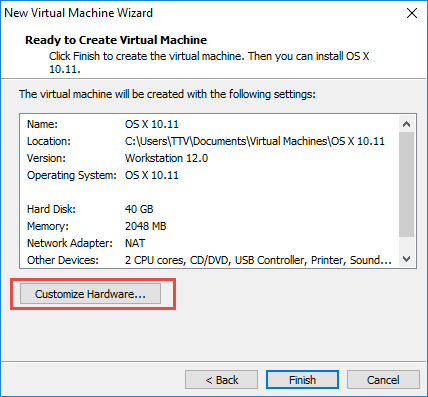Select the Workstation 12.0 version value
Viewport: 428px width, 397px height.
tap(166, 158)
